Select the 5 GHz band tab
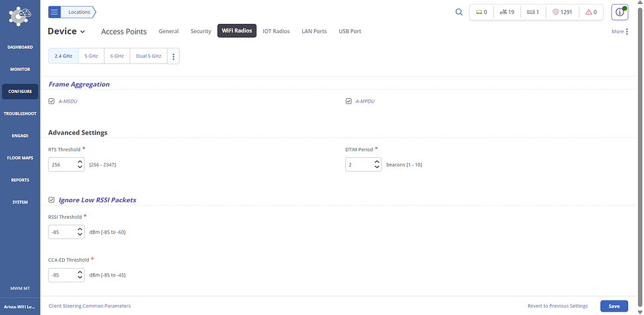 click(91, 56)
